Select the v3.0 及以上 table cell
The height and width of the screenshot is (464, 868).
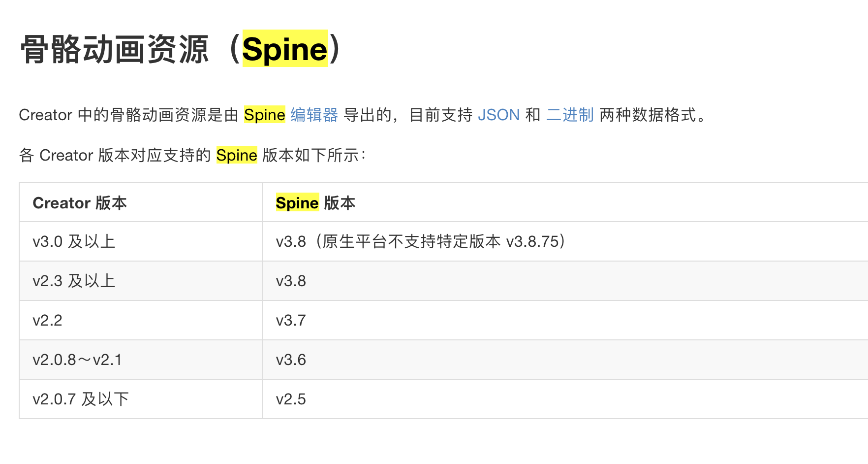(x=74, y=241)
